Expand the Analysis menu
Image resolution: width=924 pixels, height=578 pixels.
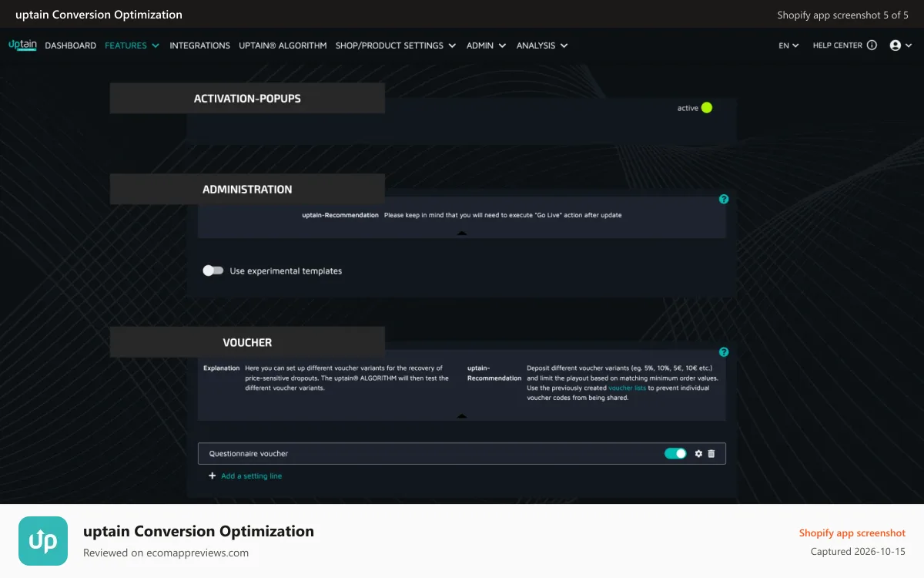click(x=542, y=45)
